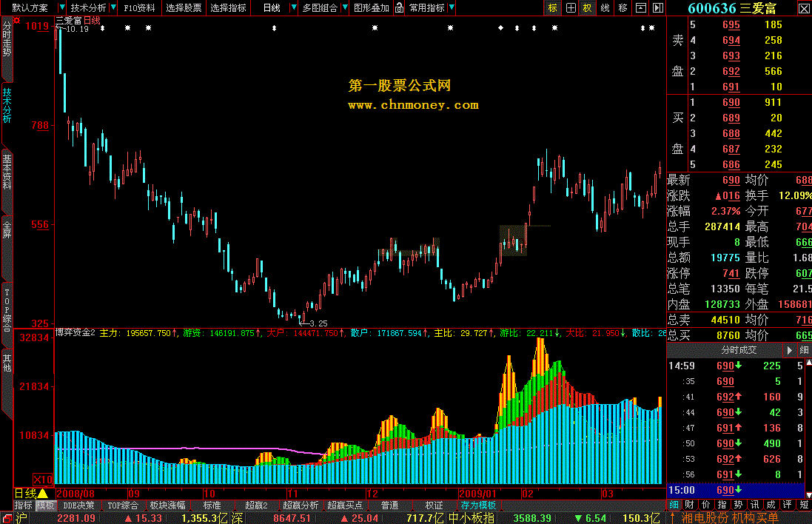
Task: Click the crosshair grid icon in toolbar
Action: pyautogui.click(x=571, y=7)
